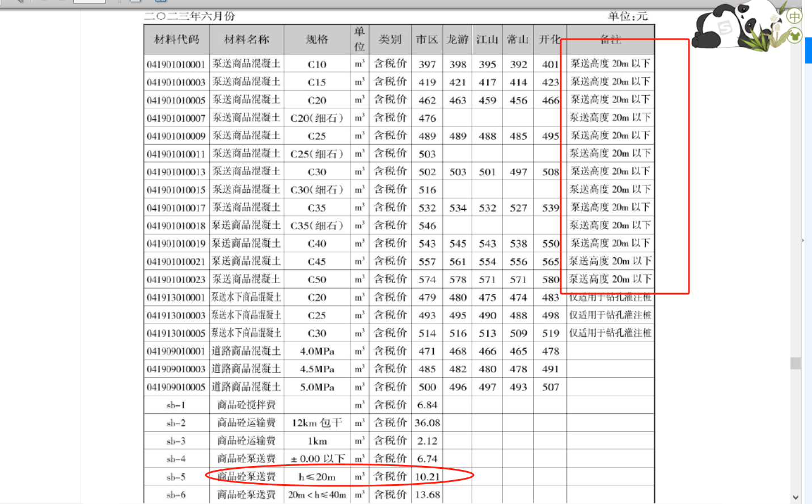Click the 开化 price 580
The image size is (812, 504).
tap(551, 279)
